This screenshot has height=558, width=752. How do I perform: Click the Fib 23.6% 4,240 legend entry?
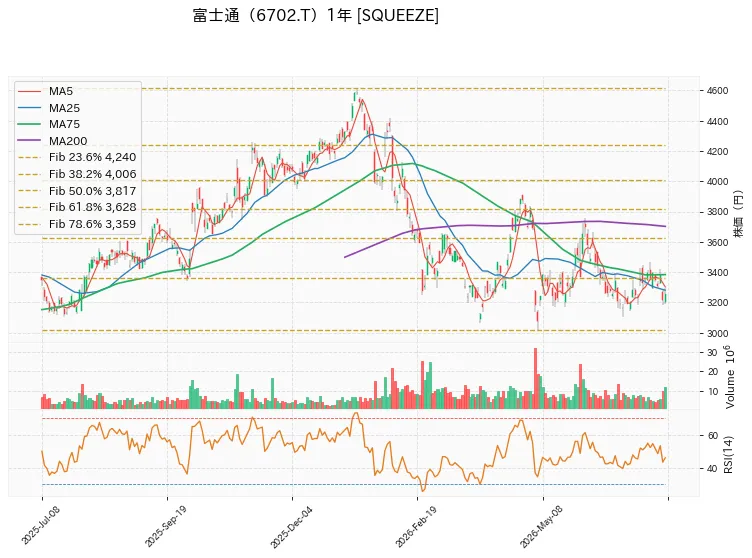77,157
